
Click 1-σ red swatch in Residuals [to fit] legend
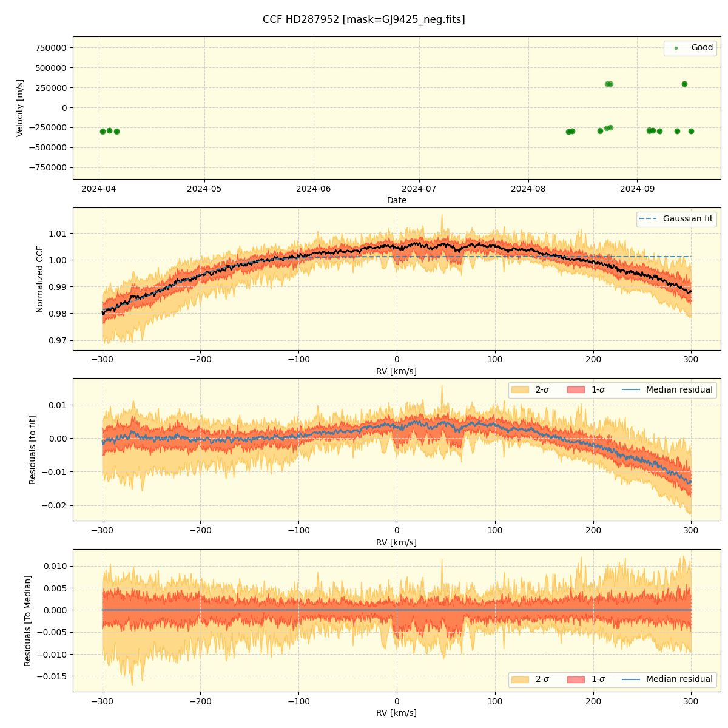[576, 389]
